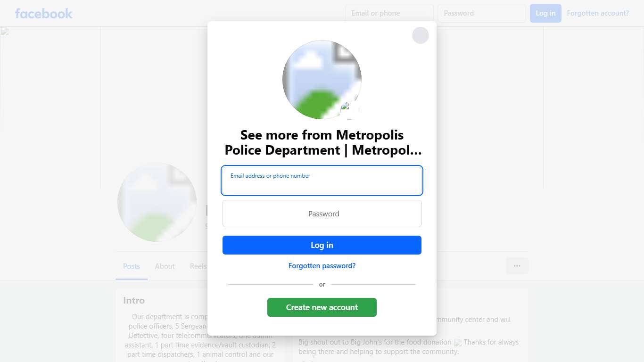Click the page's large profile picture
The image size is (644, 362).
click(157, 202)
